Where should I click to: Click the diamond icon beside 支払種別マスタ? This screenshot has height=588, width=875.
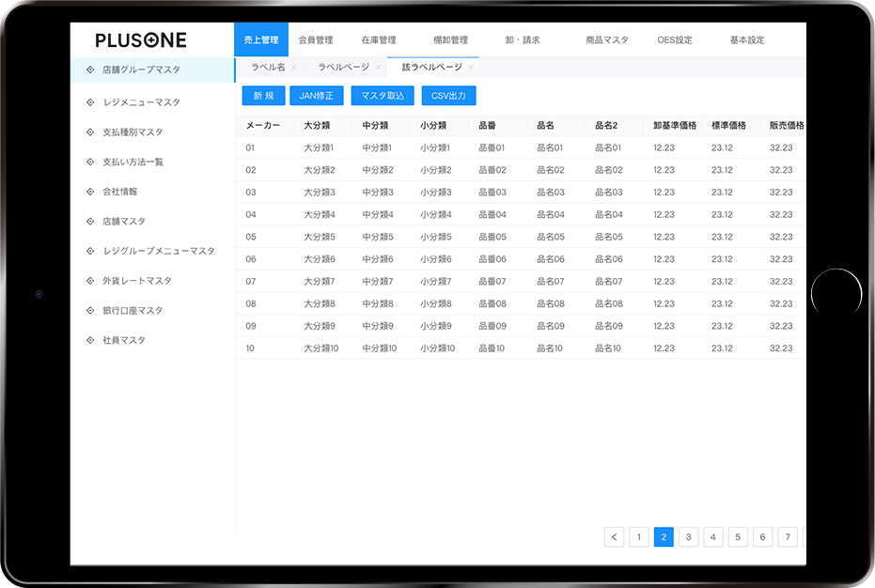click(x=89, y=132)
